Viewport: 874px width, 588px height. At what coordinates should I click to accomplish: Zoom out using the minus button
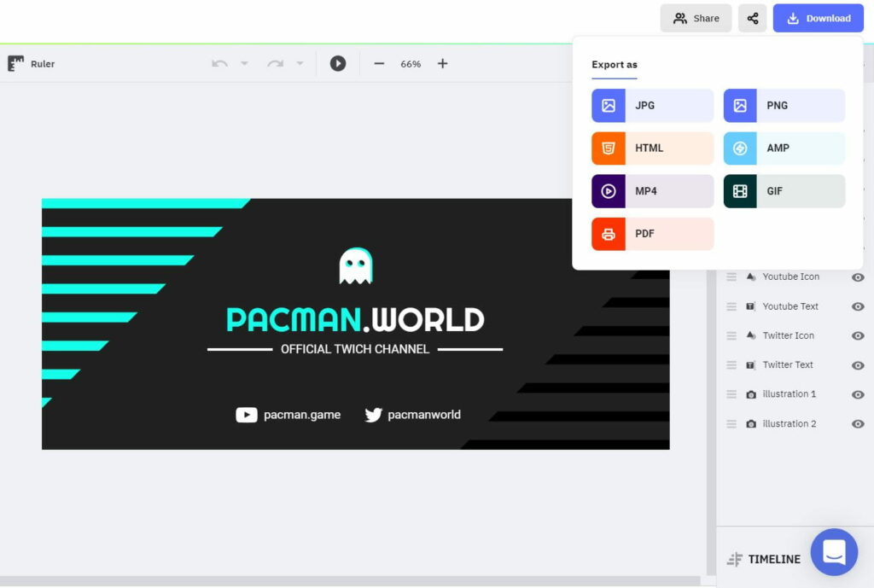379,63
